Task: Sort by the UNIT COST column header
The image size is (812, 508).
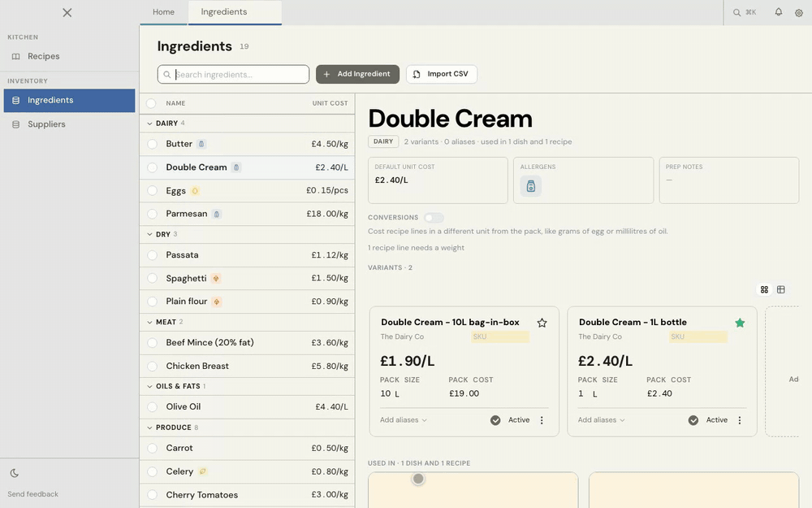Action: click(x=330, y=103)
